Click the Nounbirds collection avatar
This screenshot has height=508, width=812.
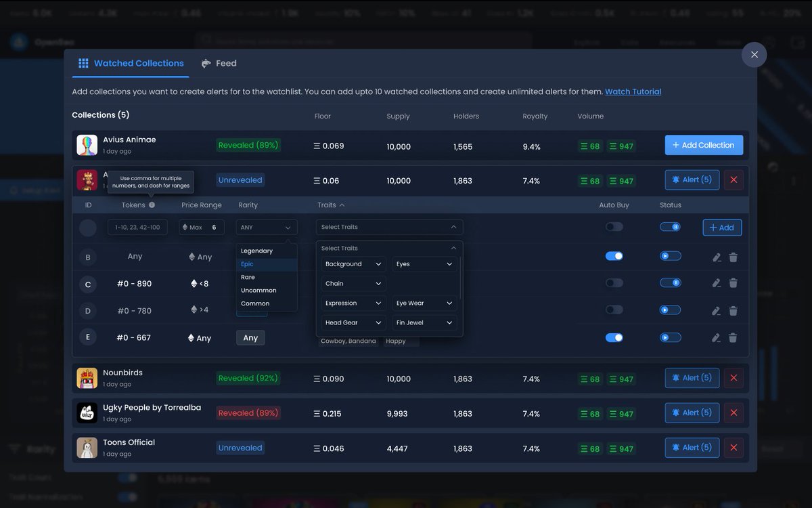pos(87,378)
